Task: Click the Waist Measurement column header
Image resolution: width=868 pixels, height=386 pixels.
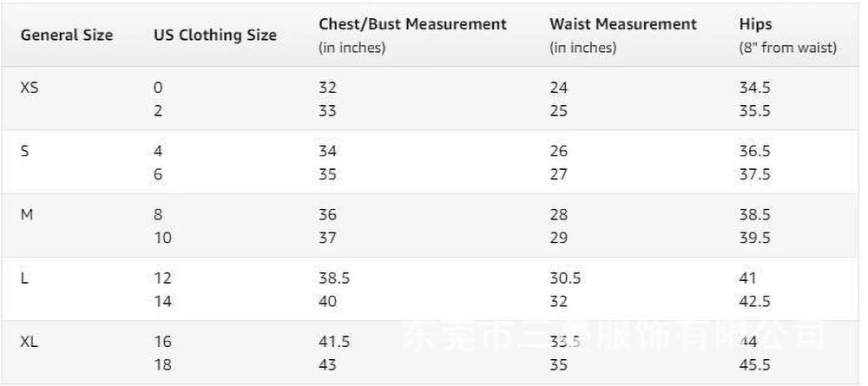Action: point(622,24)
